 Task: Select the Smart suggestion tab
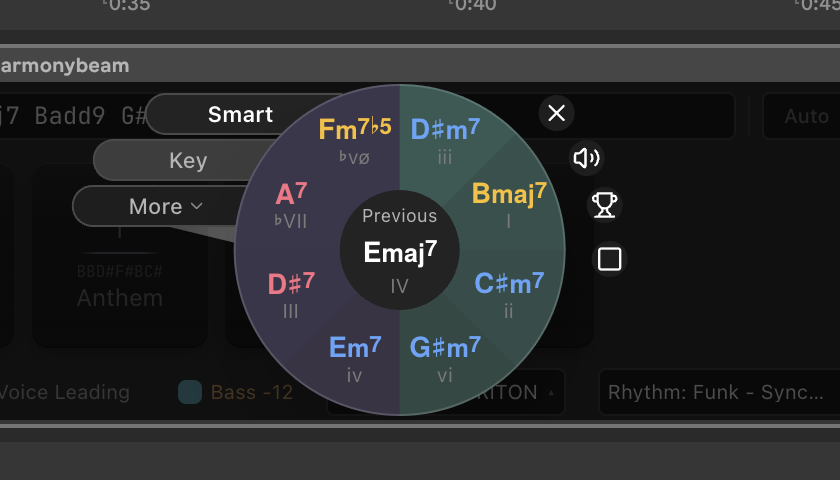click(241, 114)
